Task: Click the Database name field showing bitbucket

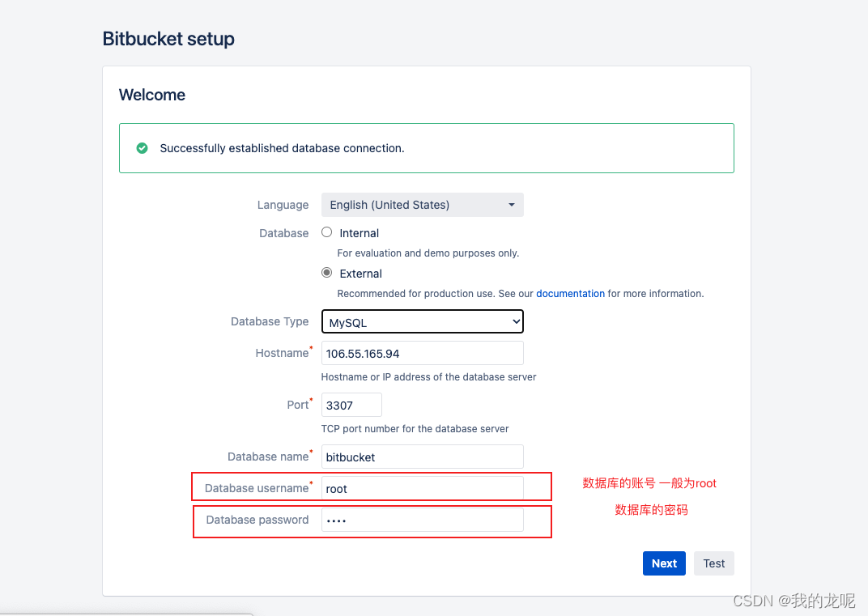Action: coord(422,457)
